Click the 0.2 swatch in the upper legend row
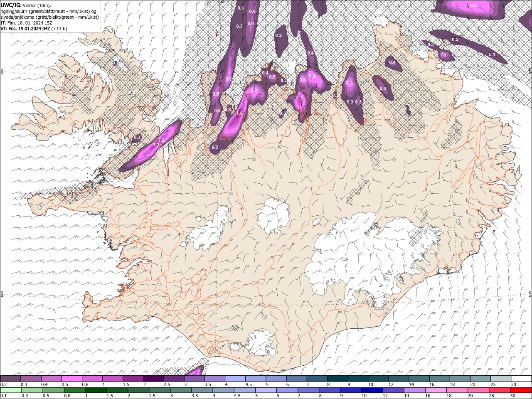The image size is (532, 399). tap(10, 379)
